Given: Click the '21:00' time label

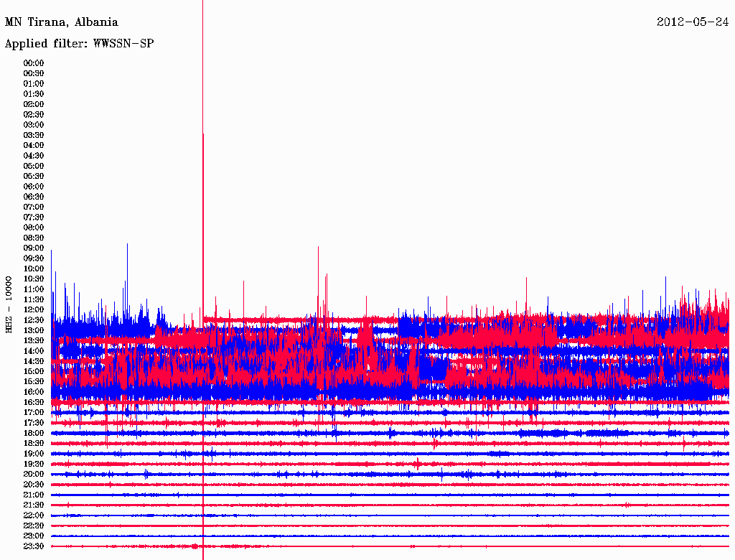Looking at the screenshot, I should pos(34,495).
